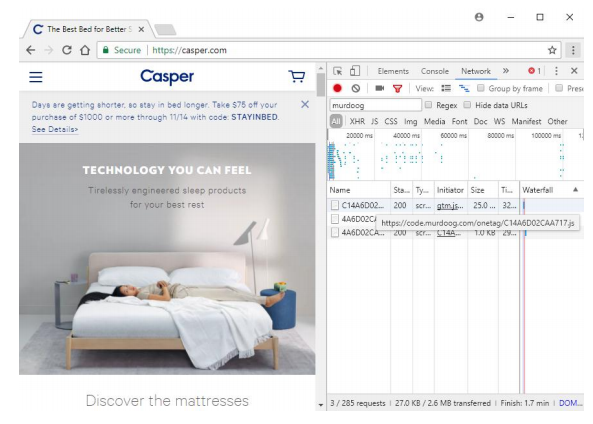This screenshot has height=424, width=593.
Task: Sort by Waterfall column arrow
Action: pyautogui.click(x=575, y=189)
